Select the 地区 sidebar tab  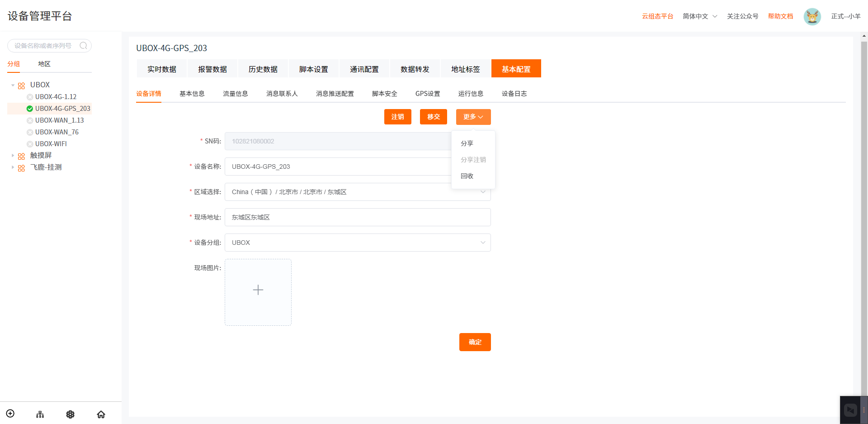pyautogui.click(x=44, y=64)
